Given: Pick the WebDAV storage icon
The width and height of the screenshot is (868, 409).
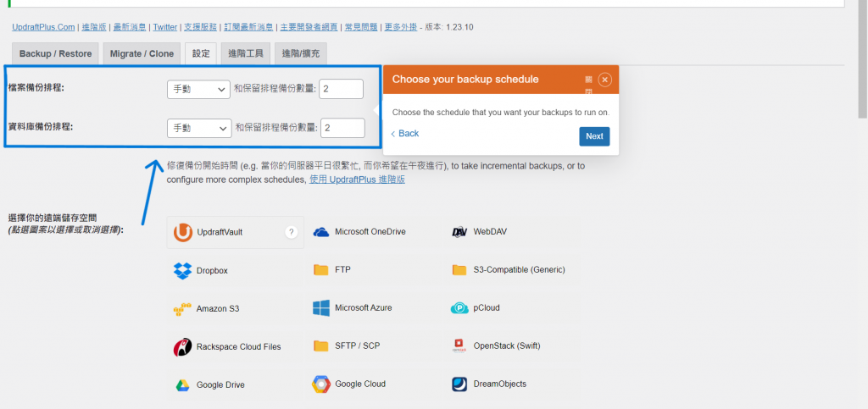Looking at the screenshot, I should [x=459, y=232].
